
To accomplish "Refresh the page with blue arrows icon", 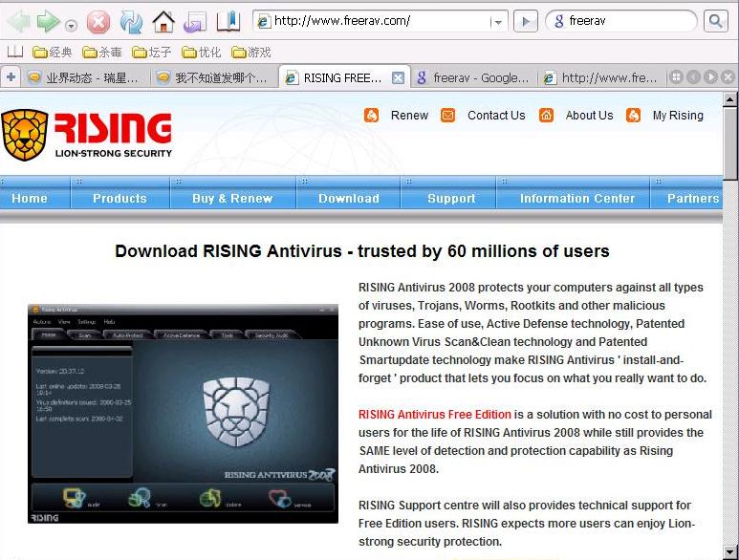I will tap(132, 22).
